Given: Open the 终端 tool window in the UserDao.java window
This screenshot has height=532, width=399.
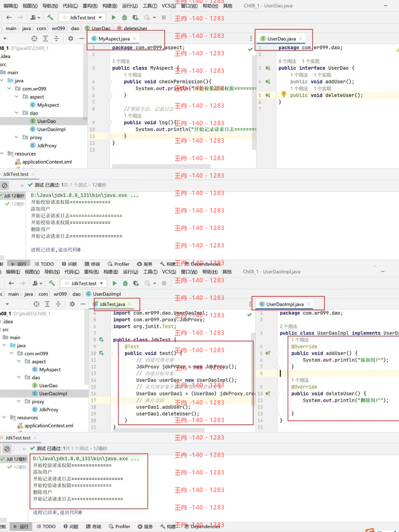Looking at the screenshot, I should tap(92, 264).
